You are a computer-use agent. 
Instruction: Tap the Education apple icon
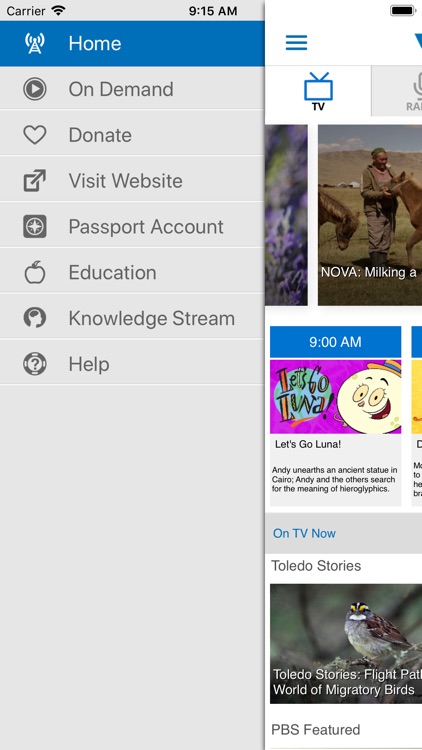(x=35, y=273)
